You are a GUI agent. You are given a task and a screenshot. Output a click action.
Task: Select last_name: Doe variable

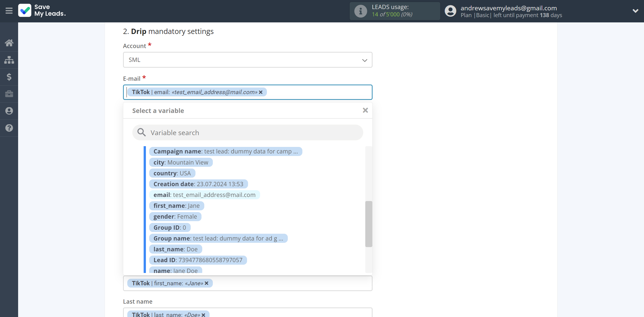[x=176, y=249]
